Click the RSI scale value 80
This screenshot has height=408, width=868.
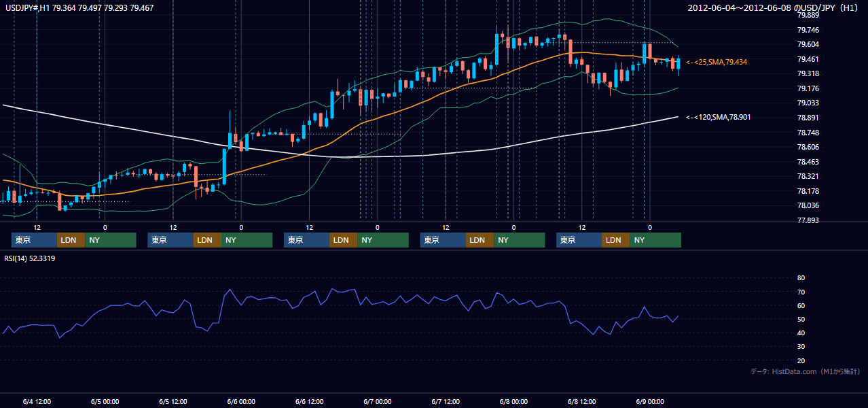pyautogui.click(x=801, y=278)
